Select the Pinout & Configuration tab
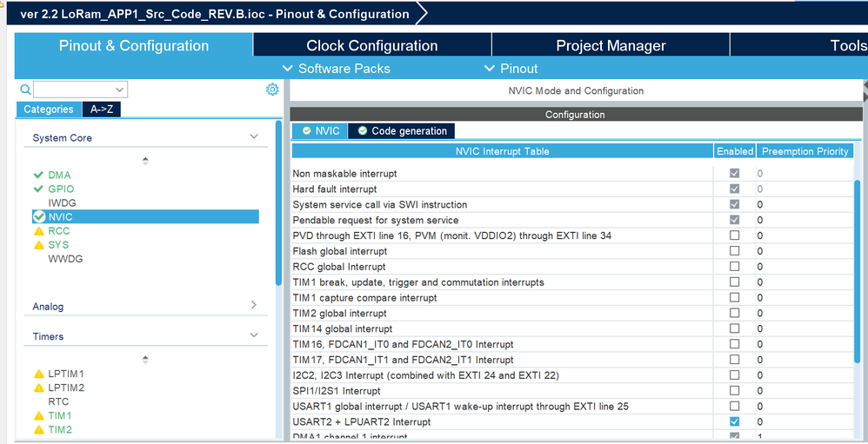Viewport: 868px width, 444px height. point(133,45)
